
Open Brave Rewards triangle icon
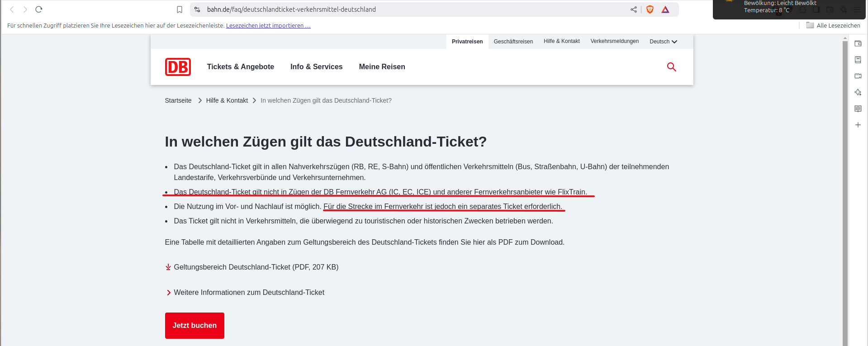[x=665, y=9]
